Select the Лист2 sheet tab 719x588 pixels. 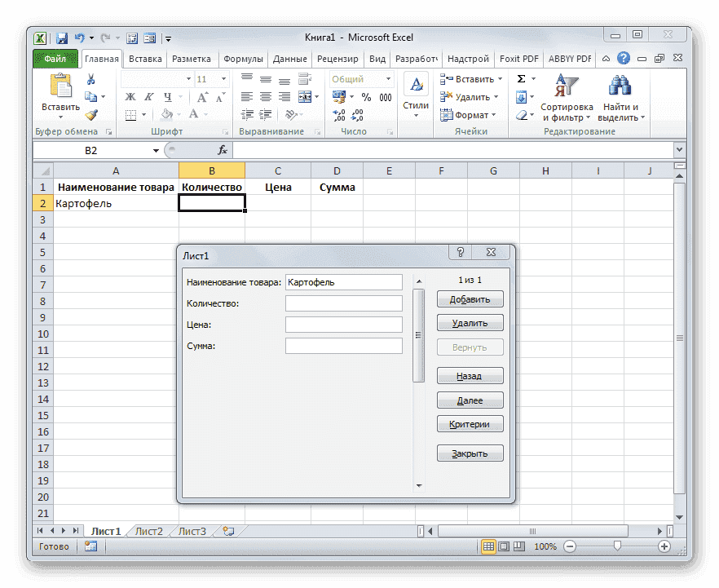148,530
